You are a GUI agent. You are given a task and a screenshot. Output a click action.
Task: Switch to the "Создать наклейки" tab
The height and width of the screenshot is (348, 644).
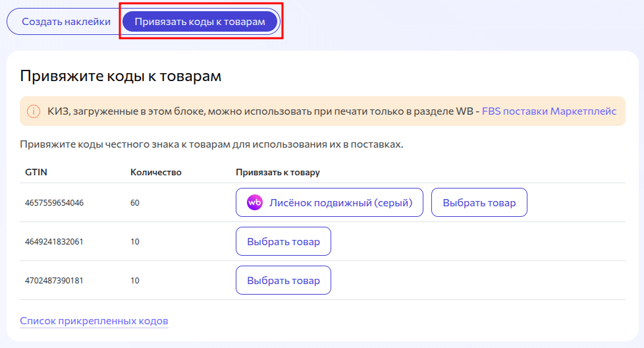(66, 21)
